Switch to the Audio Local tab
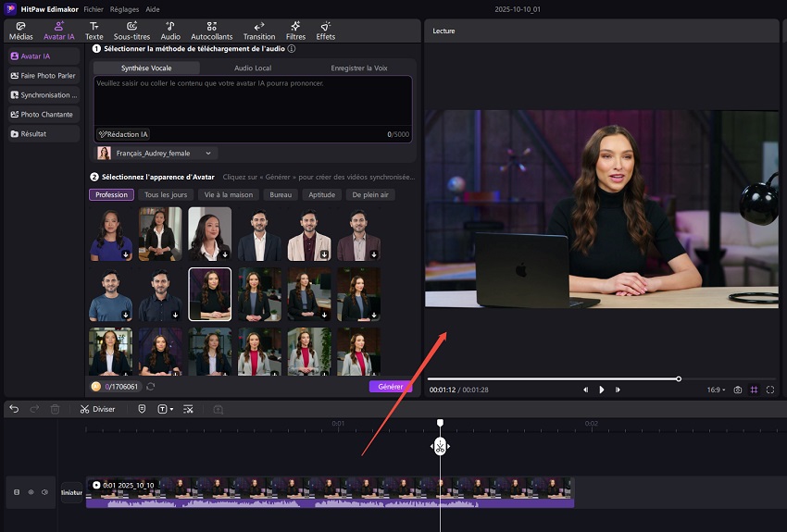 click(x=253, y=68)
